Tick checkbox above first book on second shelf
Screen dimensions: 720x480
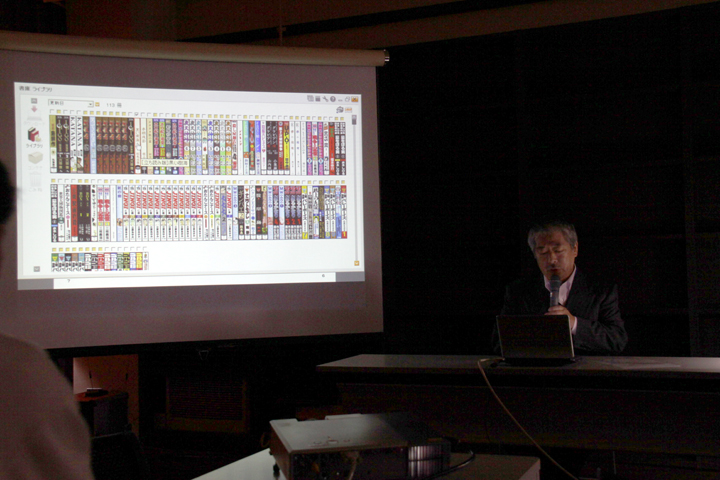pyautogui.click(x=54, y=182)
